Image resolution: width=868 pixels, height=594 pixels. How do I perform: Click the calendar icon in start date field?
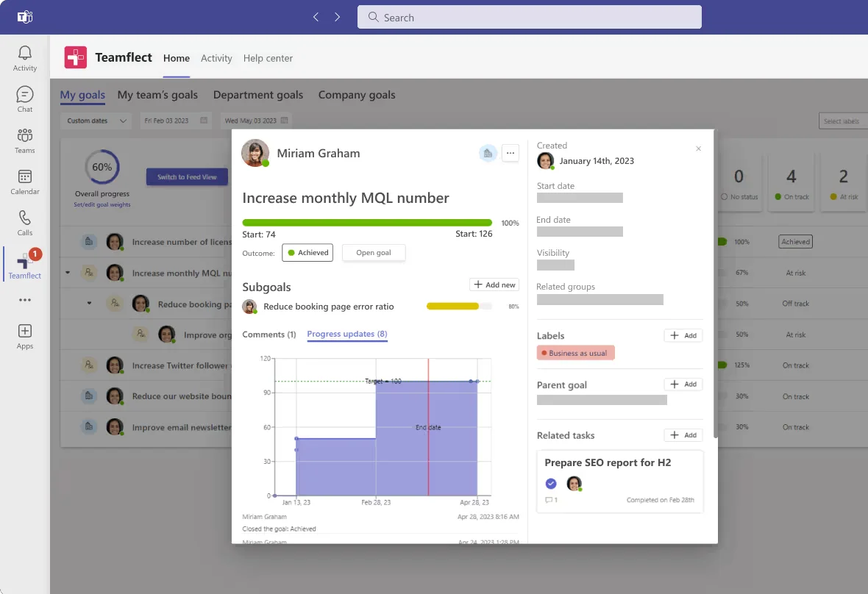(x=204, y=121)
